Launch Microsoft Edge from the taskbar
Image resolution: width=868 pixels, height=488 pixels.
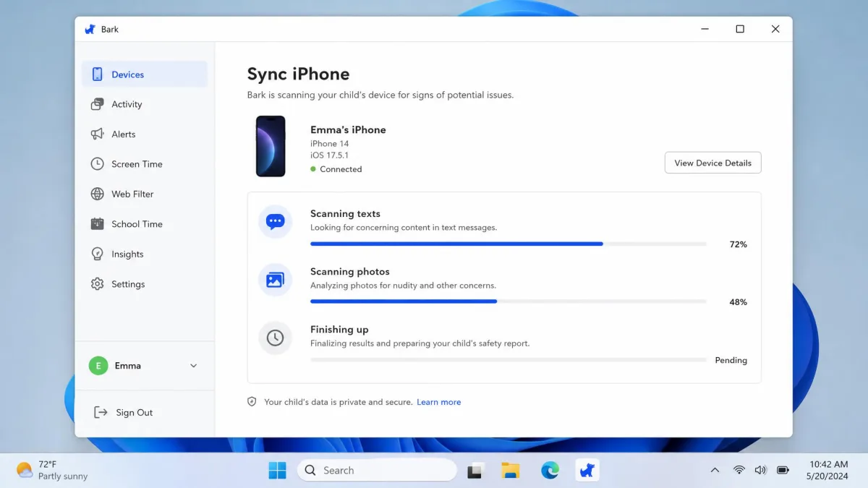(x=550, y=471)
